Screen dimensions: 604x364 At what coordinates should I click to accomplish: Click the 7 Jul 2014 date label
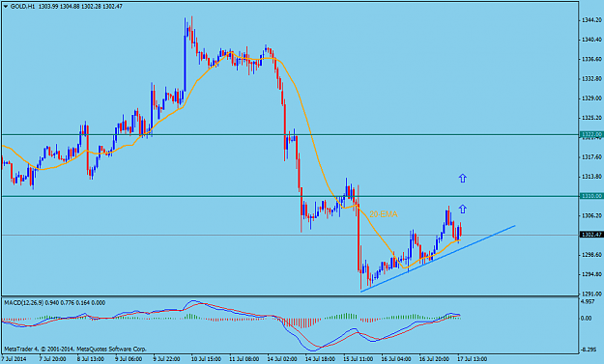pos(14,359)
